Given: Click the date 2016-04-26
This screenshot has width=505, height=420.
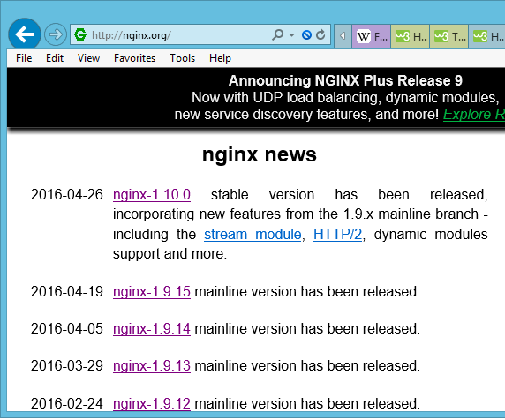Looking at the screenshot, I should click(67, 195).
